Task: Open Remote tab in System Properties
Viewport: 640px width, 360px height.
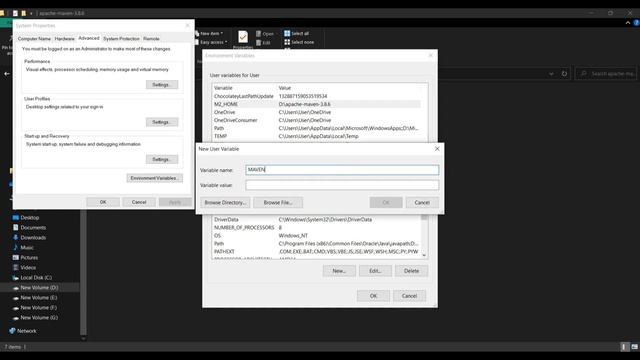Action: point(151,39)
